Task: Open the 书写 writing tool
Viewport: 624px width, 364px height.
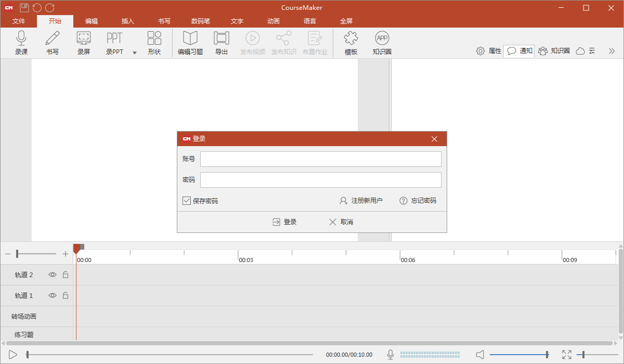Action: click(52, 42)
